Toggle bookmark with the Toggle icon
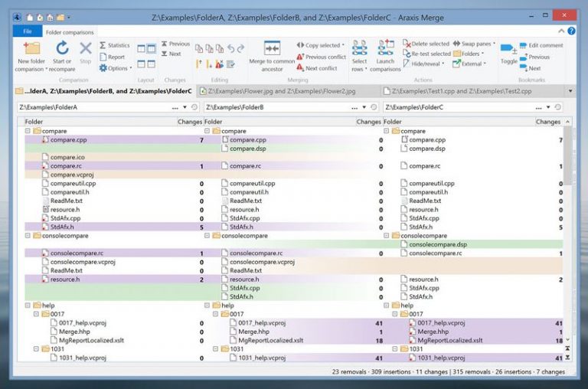This screenshot has height=389, width=588. [508, 49]
